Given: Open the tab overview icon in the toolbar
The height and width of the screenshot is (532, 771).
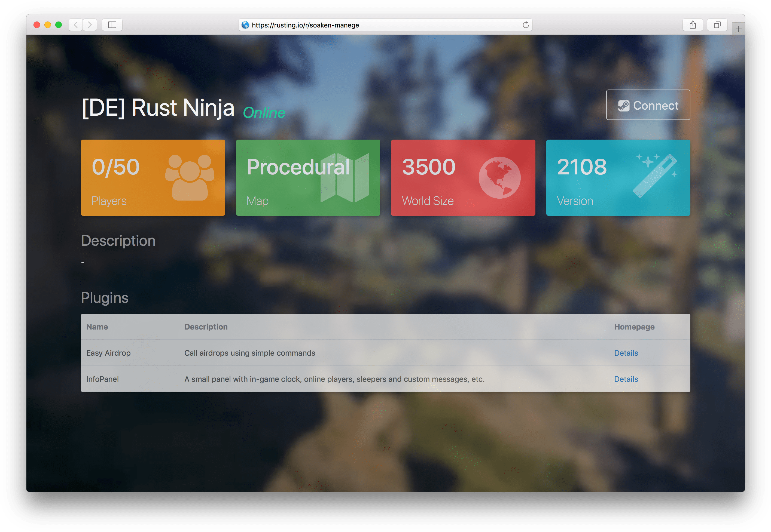Looking at the screenshot, I should 717,25.
